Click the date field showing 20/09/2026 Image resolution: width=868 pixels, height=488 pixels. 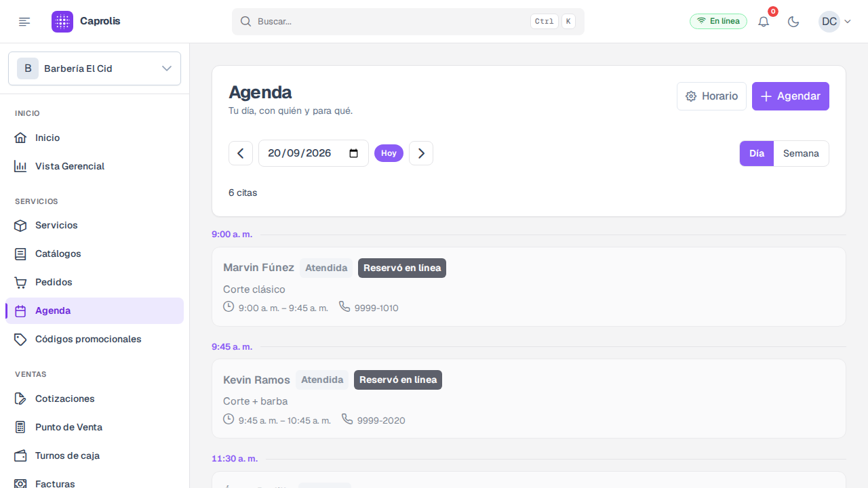(313, 153)
